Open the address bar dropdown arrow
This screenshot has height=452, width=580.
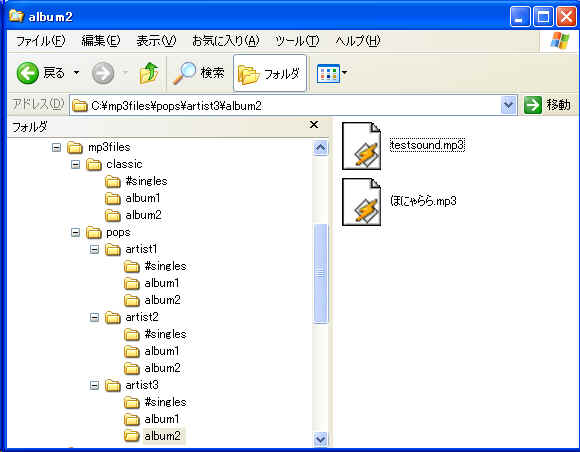coord(509,105)
